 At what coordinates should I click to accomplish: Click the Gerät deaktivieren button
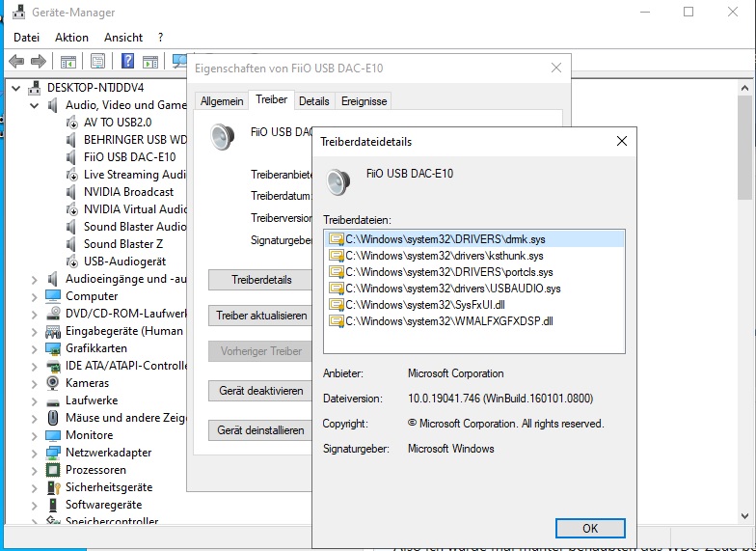261,391
